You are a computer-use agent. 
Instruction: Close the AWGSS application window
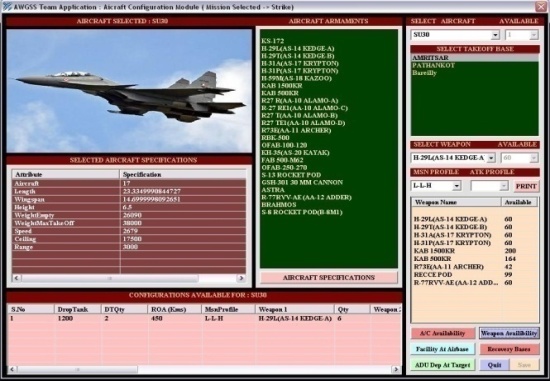click(540, 6)
